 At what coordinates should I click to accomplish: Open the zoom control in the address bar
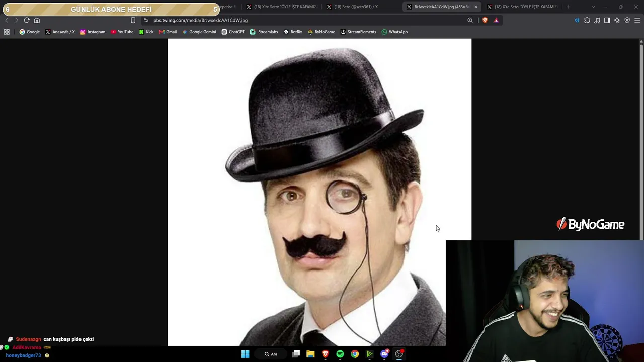(x=470, y=20)
